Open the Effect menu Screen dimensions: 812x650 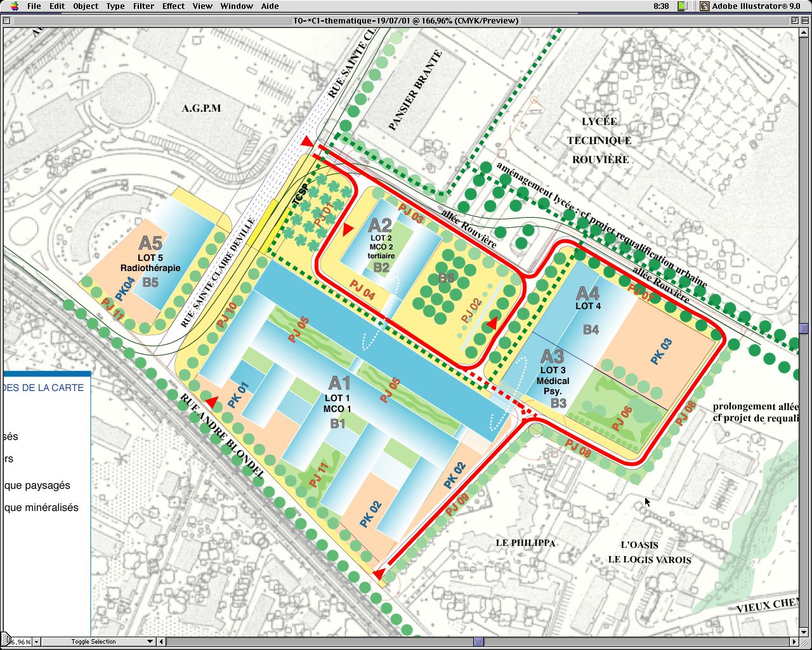pyautogui.click(x=173, y=6)
